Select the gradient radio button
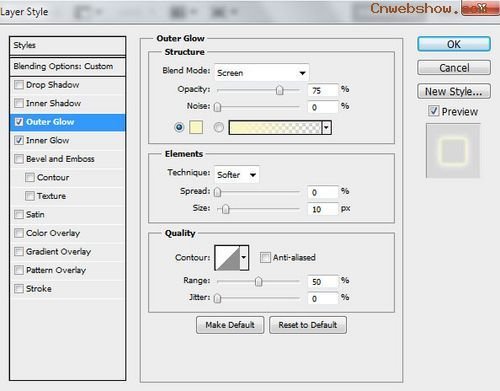500x391 pixels. 219,127
